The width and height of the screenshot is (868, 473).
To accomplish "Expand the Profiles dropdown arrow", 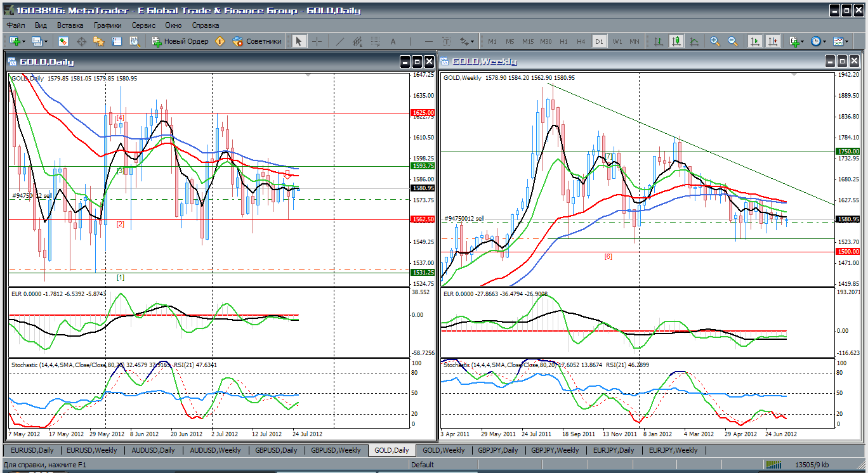I will point(46,42).
